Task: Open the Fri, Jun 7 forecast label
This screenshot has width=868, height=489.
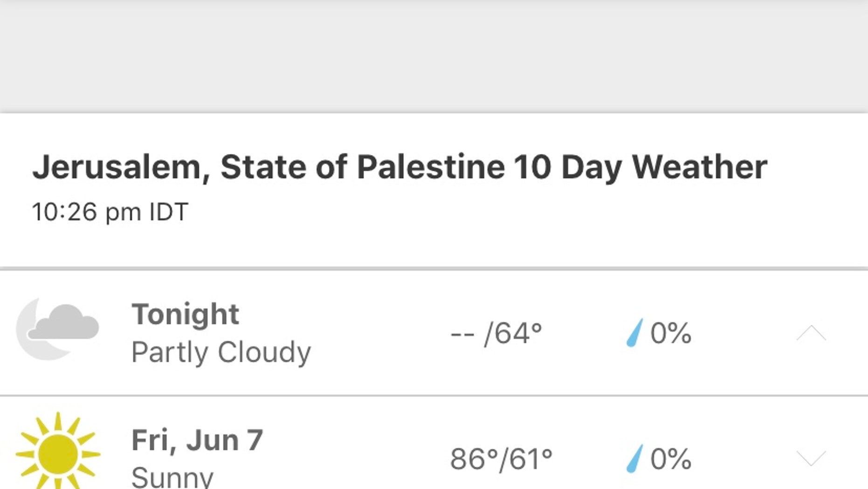Action: click(198, 440)
